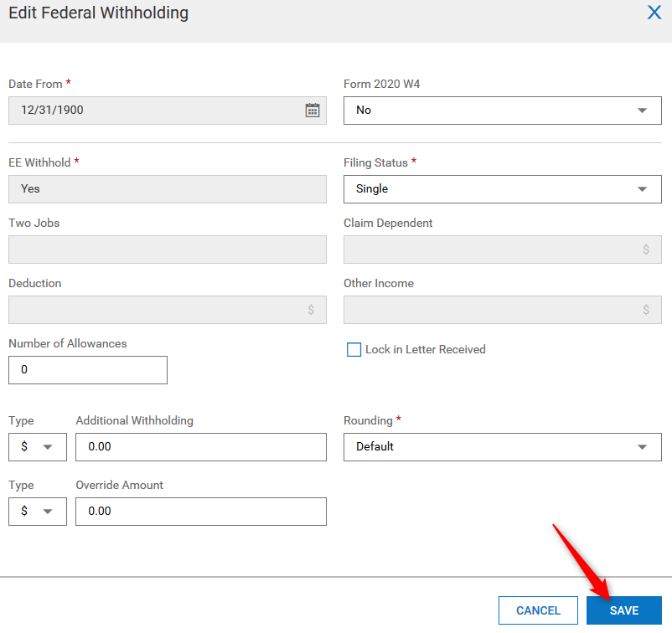
Task: Open the Type dropdown for Additional Withholding
Action: point(37,446)
